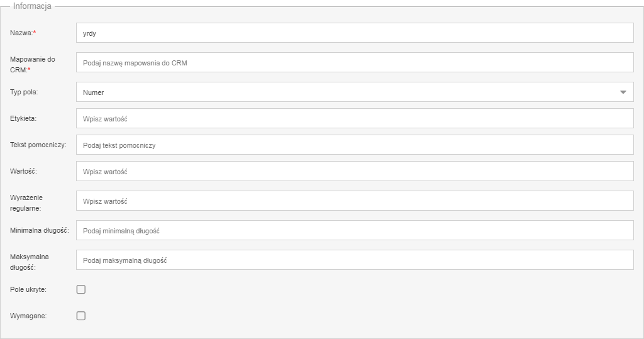
Task: Select the Tekst pomocniczy text field
Action: pos(355,145)
